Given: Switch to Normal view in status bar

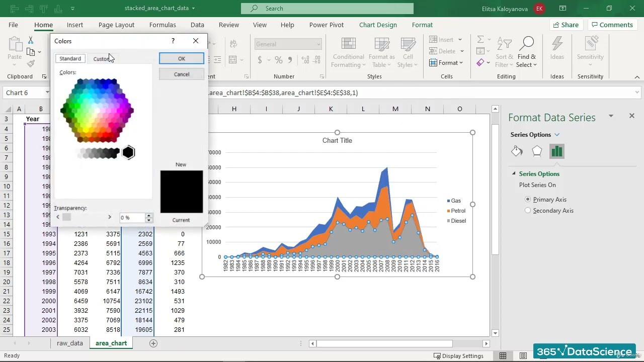Looking at the screenshot, I should tap(503, 356).
